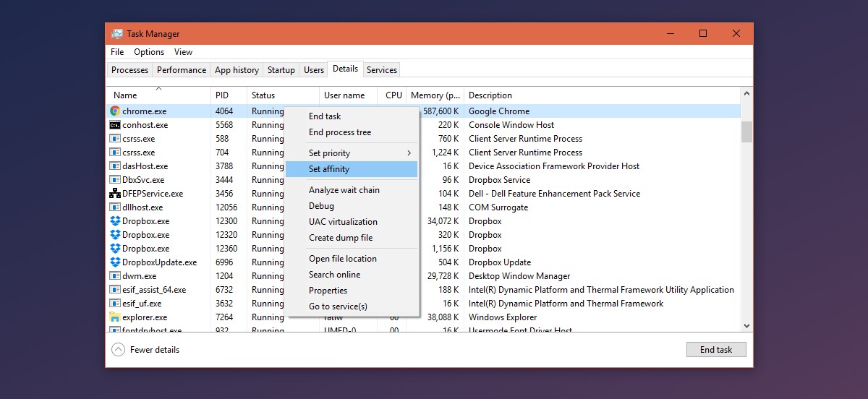Click the dasHost.exe process icon

coord(115,166)
